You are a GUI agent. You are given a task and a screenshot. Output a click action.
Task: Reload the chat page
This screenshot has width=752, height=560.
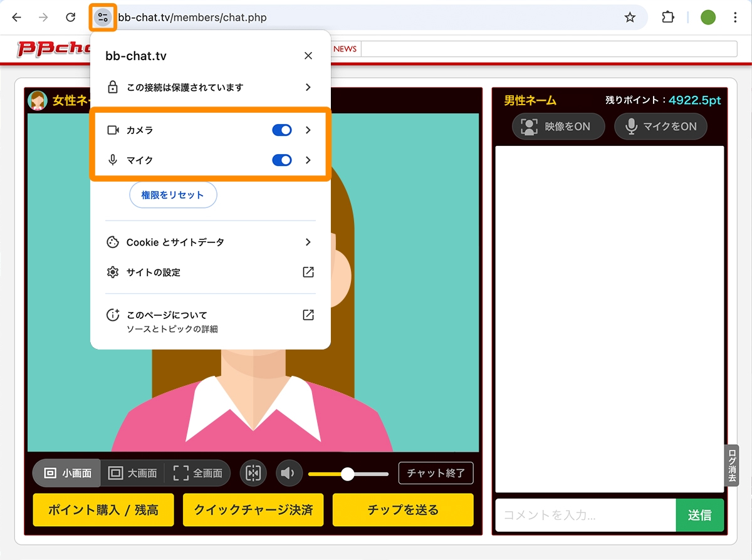coord(70,17)
